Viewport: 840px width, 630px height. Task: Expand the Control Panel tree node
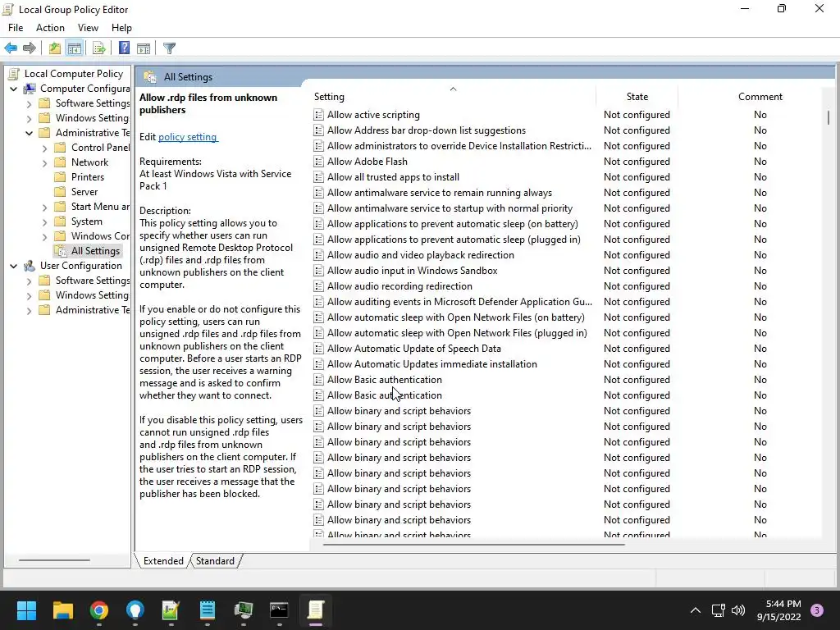pyautogui.click(x=44, y=148)
